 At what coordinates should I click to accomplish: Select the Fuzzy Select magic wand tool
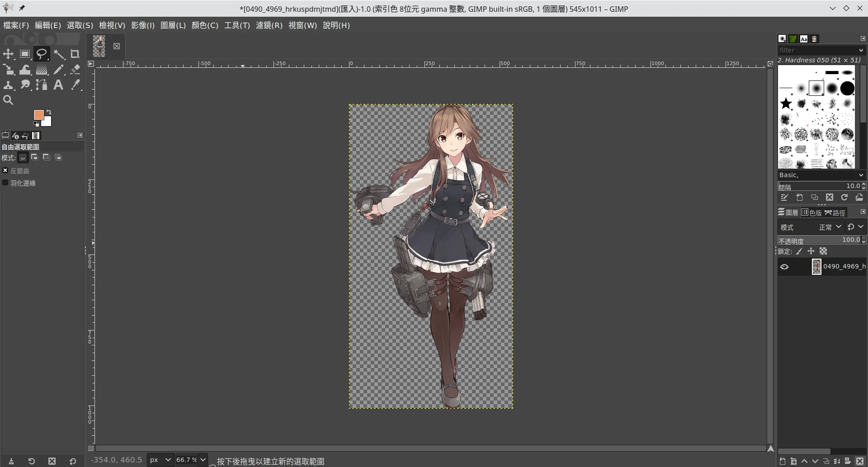point(59,54)
